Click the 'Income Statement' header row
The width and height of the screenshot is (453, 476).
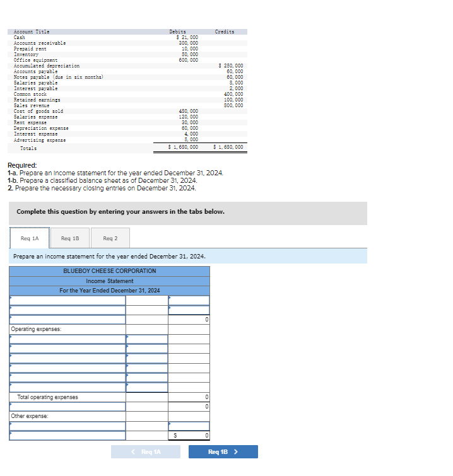109,281
